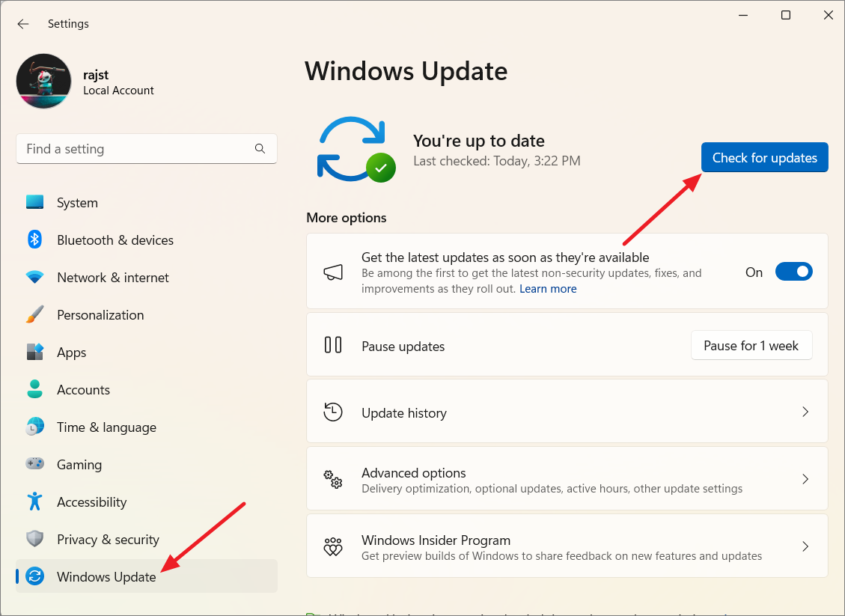Click the Windows Update sync icon in sidebar
The image size is (845, 616).
click(34, 576)
